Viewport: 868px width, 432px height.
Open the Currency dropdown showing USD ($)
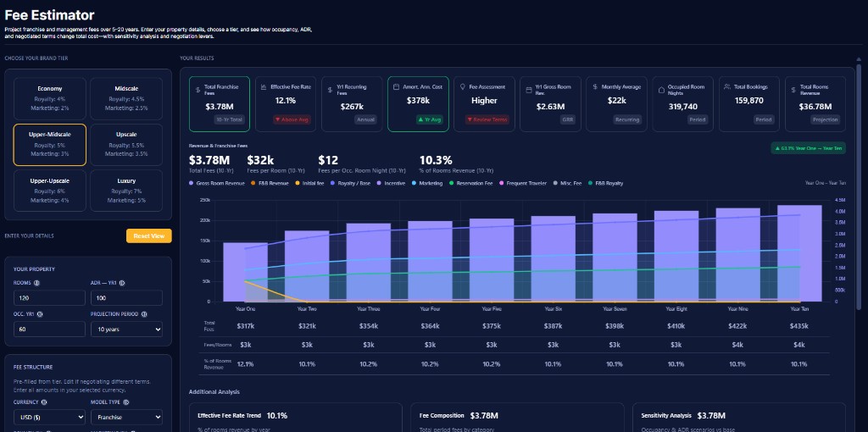point(49,417)
